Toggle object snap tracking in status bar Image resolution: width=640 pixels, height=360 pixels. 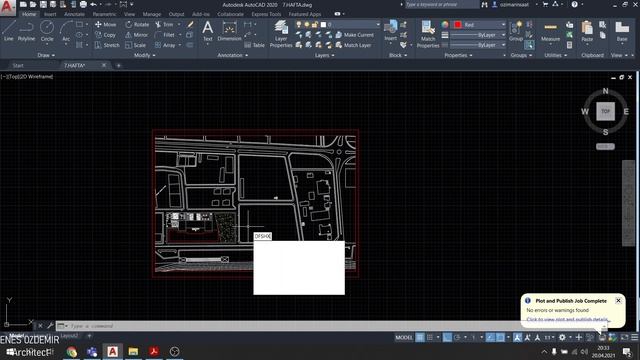491,338
